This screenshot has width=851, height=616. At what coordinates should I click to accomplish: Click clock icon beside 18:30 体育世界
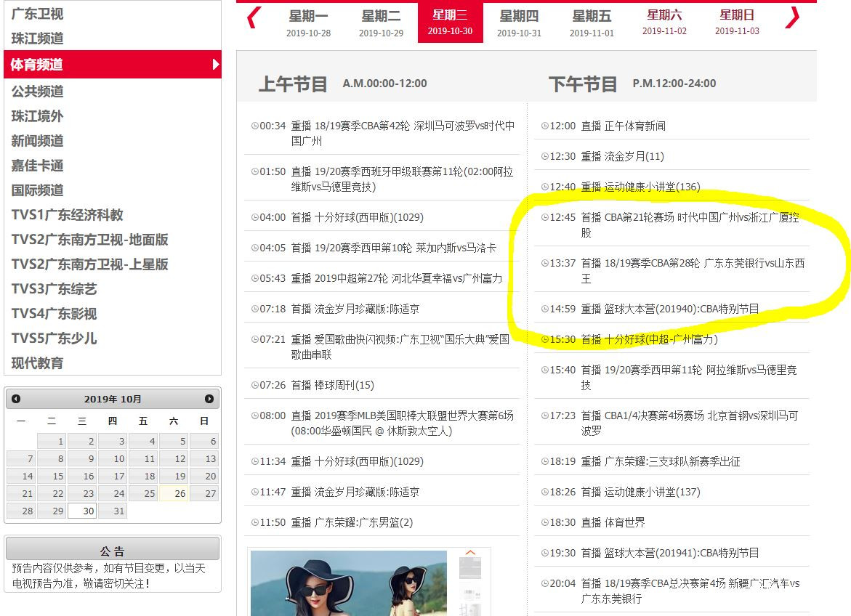click(544, 522)
